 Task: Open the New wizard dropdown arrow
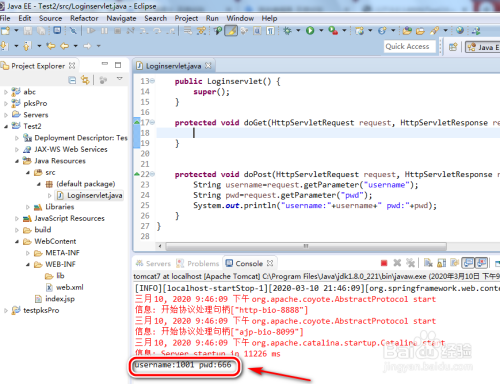click(16, 31)
